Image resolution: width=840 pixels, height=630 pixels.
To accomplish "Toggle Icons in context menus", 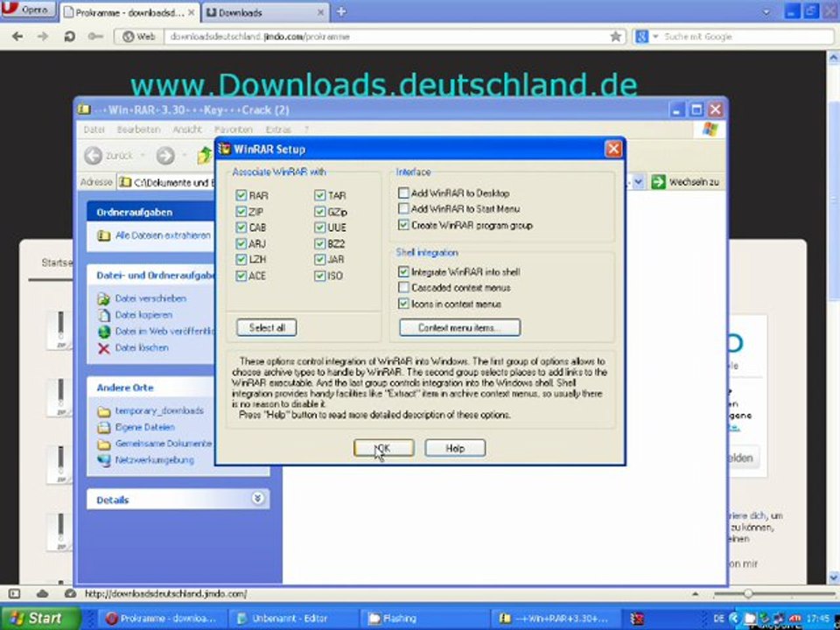I will [x=403, y=304].
